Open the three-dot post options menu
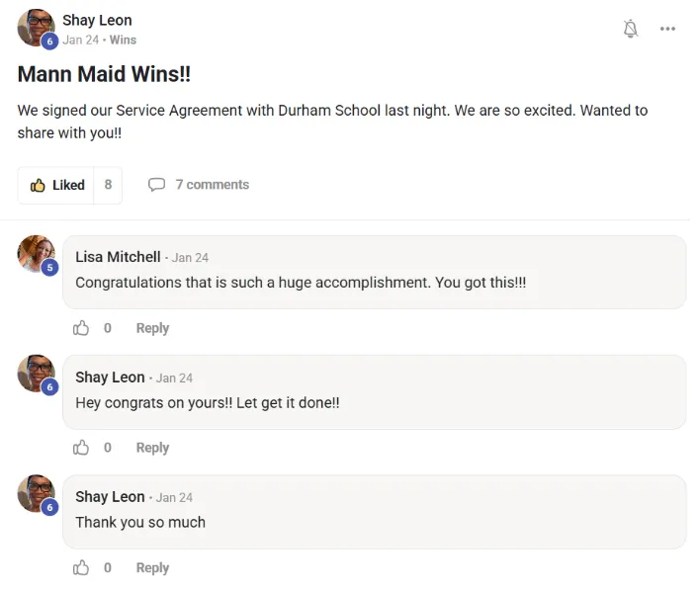Image resolution: width=700 pixels, height=589 pixels. [667, 29]
